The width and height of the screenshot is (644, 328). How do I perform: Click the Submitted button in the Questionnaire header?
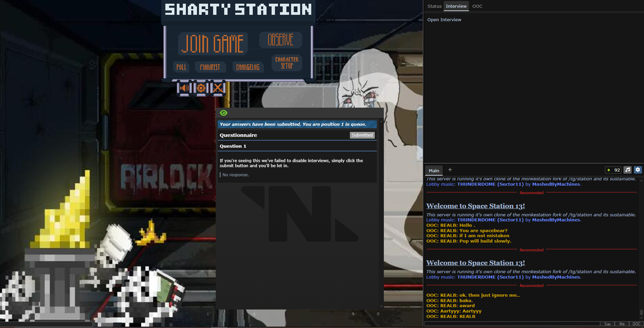pos(362,135)
